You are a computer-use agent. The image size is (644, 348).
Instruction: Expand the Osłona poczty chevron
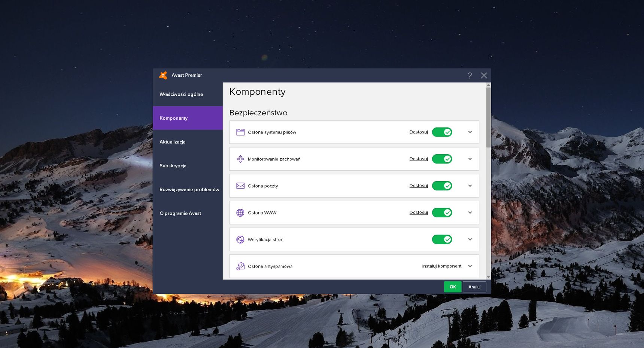tap(470, 186)
